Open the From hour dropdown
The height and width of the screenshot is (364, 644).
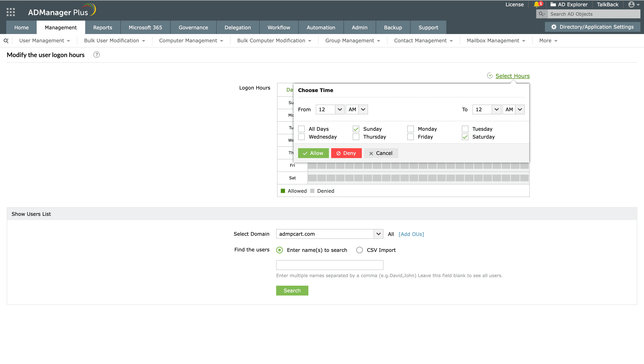tap(330, 109)
